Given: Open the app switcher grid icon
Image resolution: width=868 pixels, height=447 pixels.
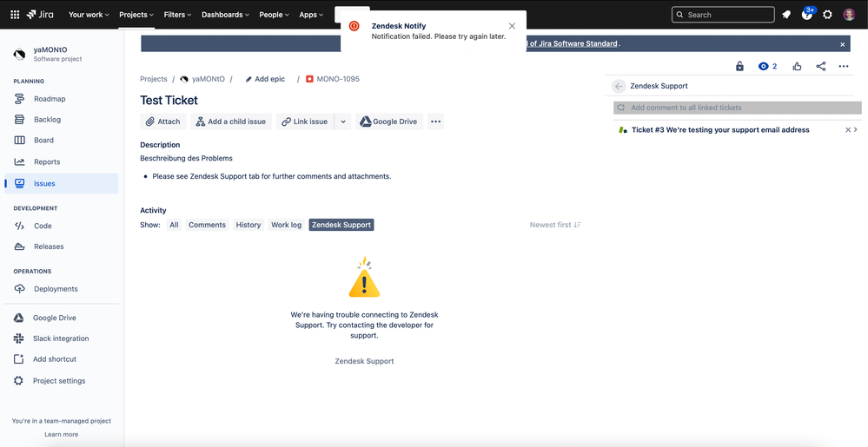Looking at the screenshot, I should click(15, 15).
